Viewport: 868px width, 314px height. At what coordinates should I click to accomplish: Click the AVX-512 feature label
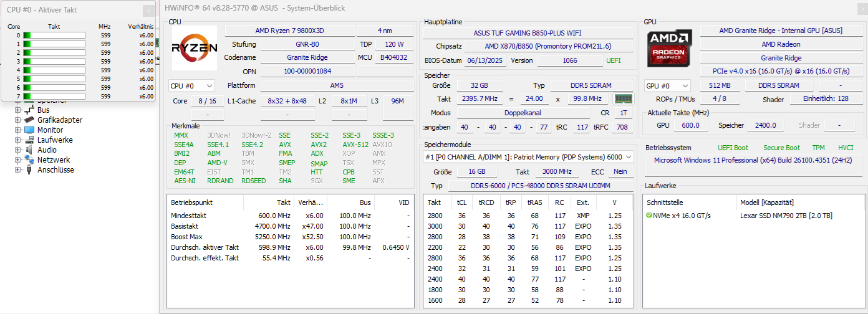355,145
